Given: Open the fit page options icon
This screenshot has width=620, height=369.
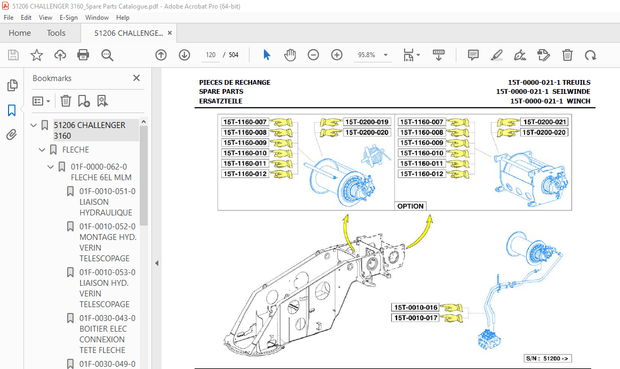Looking at the screenshot, I should coord(411,55).
